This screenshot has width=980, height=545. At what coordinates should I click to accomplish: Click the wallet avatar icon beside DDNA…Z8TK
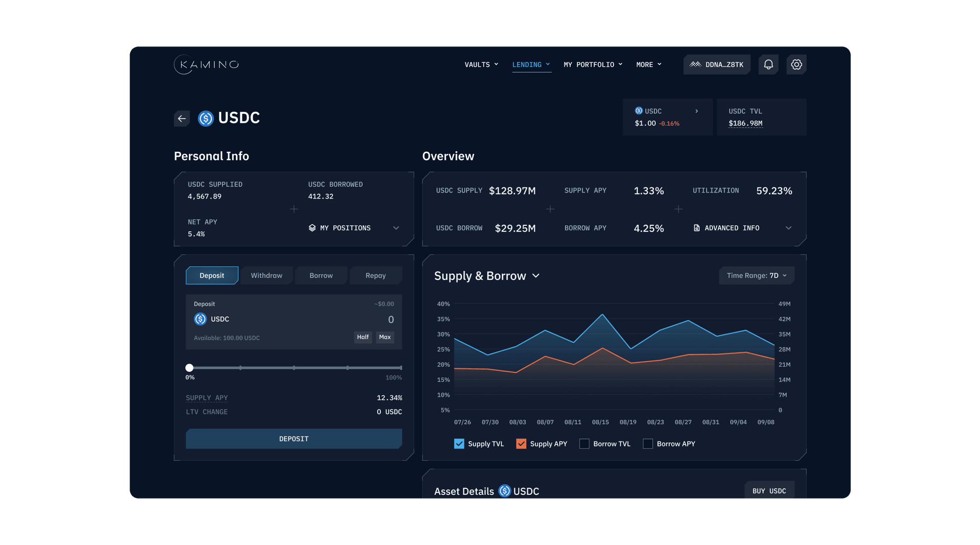point(695,64)
